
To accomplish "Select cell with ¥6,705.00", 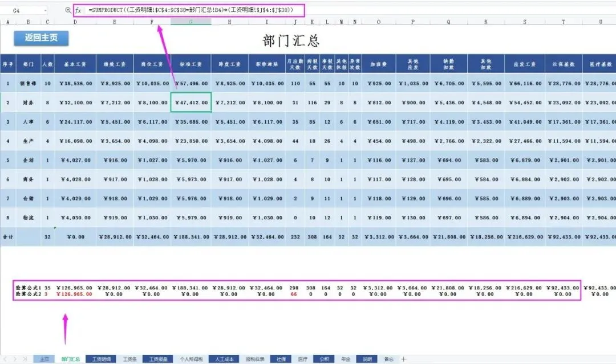I will (449, 83).
